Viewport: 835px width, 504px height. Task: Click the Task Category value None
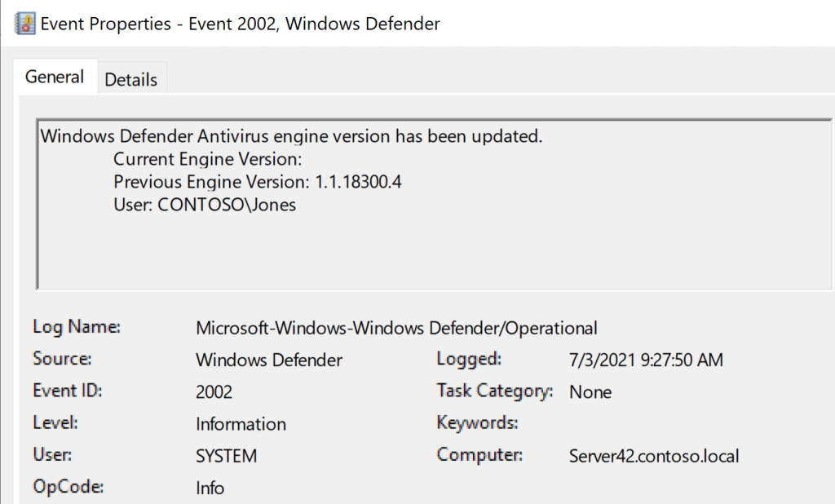[590, 392]
